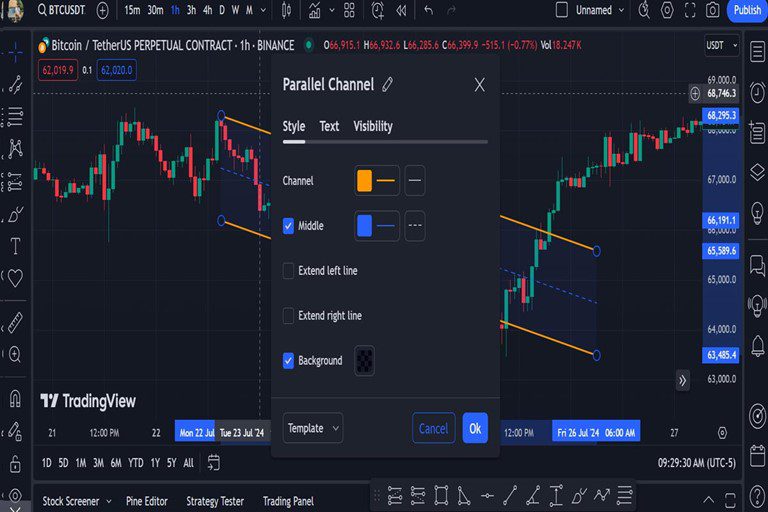Screen dimensions: 768x512
Task: Open the Fib retracement tools
Action: [15, 117]
